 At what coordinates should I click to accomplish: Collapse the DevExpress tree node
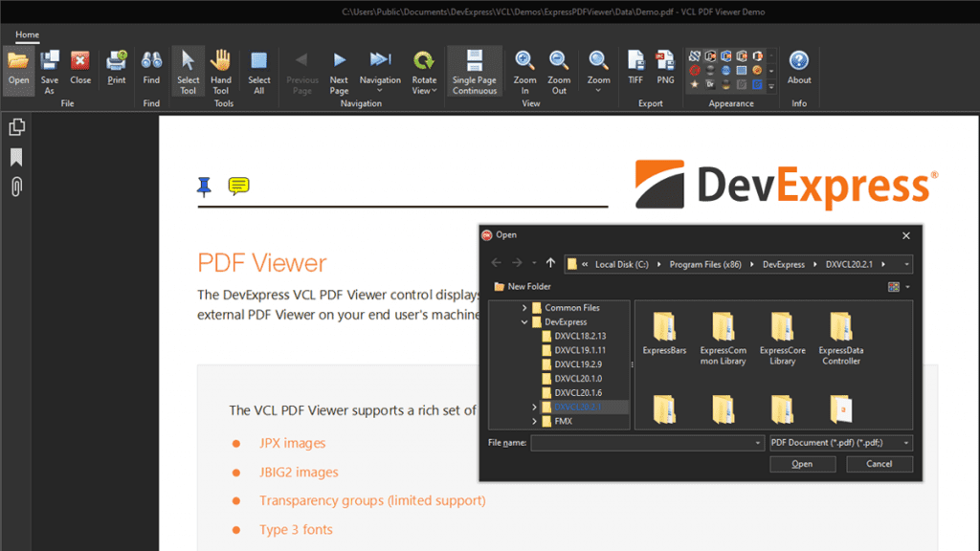524,321
